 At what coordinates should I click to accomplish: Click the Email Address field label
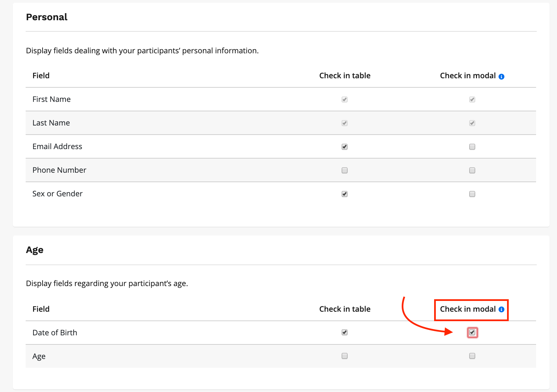(x=57, y=146)
